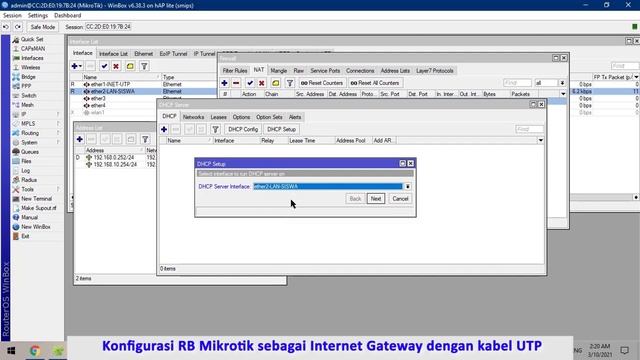
Task: Select address 192.168.10.254/24 row
Action: 115,164
